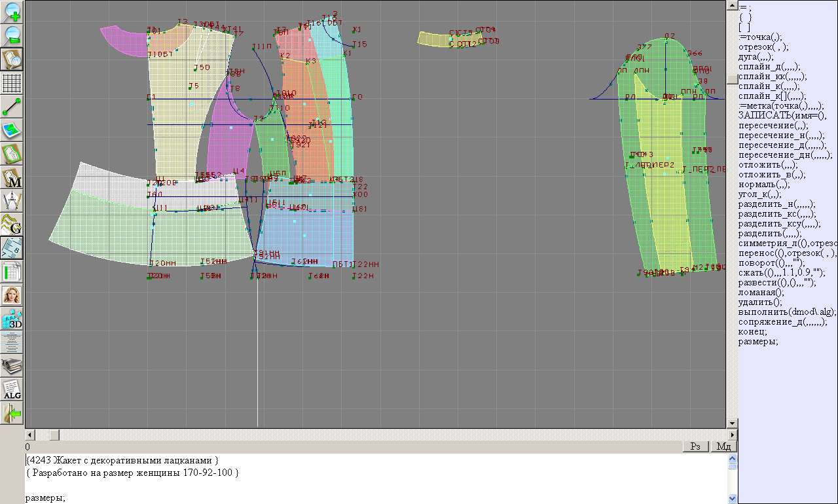Click in the algorithm text editor line "размеры;"
The height and width of the screenshot is (504, 838).
45,498
